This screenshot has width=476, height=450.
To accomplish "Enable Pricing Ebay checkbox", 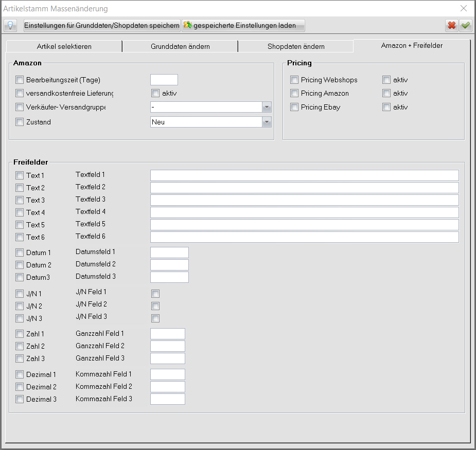I will tap(294, 107).
